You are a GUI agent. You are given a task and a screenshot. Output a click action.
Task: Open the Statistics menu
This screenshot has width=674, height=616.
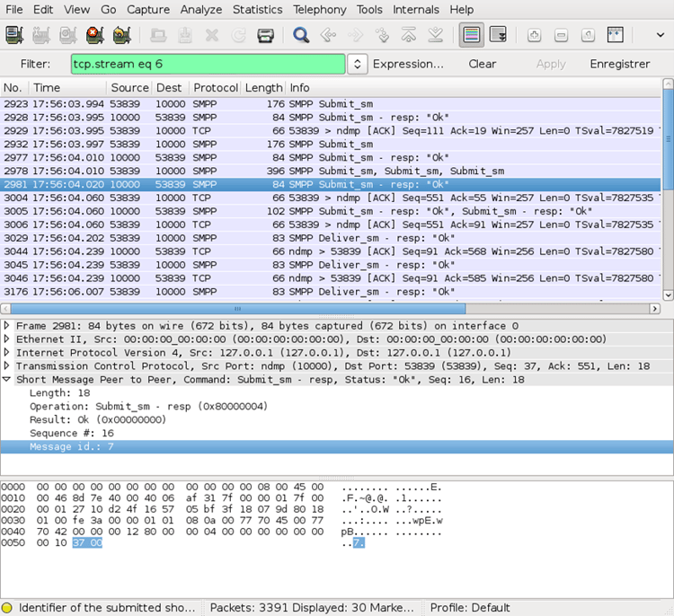point(257,9)
